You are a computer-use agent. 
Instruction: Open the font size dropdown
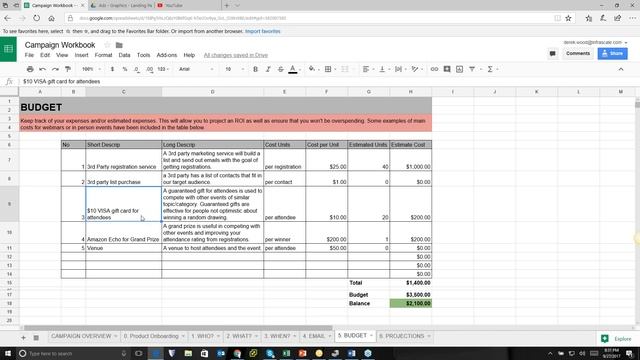point(234,69)
